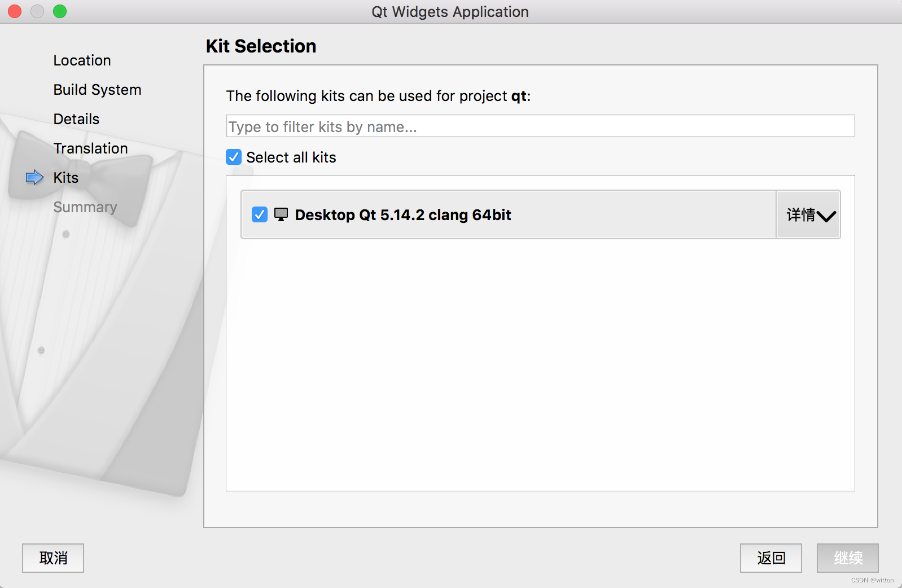Click the blue arrow next to Kits
The image size is (902, 588).
[x=35, y=178]
